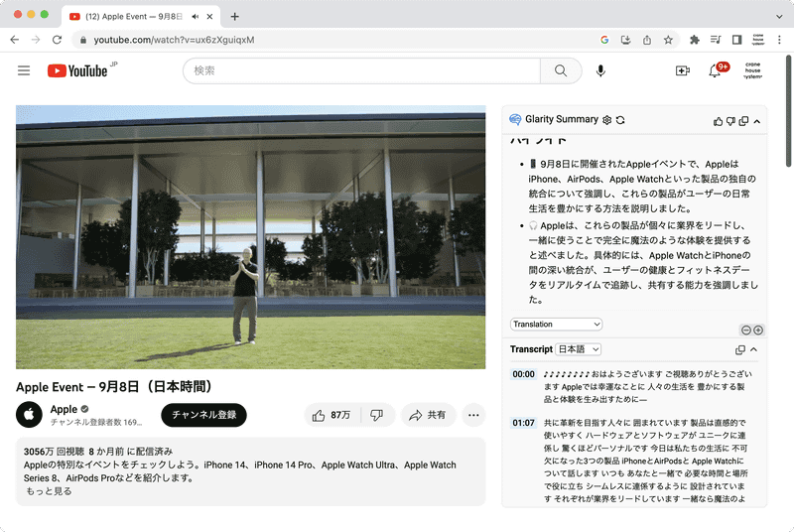This screenshot has height=532, width=794.
Task: Click the Apple channel verified badge
Action: coord(84,409)
